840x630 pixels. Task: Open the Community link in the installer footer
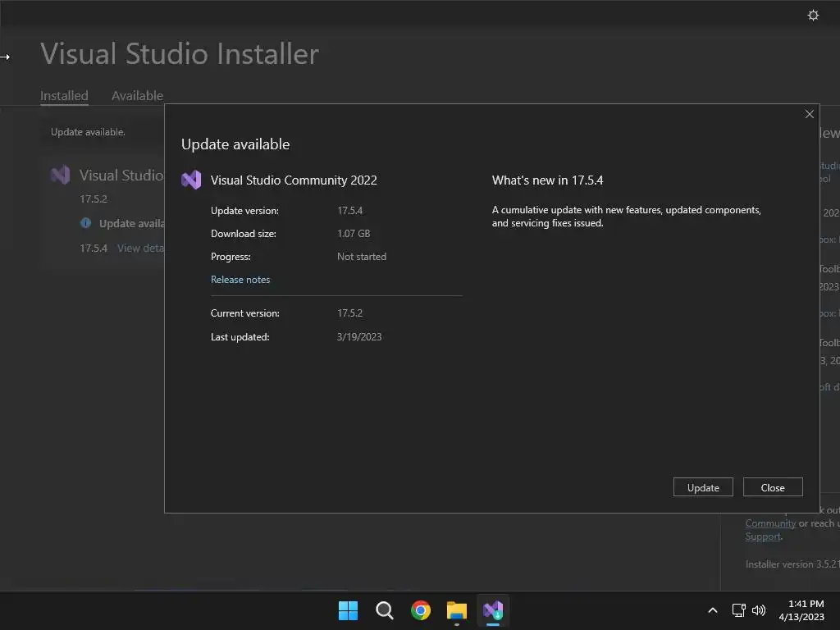tap(770, 523)
